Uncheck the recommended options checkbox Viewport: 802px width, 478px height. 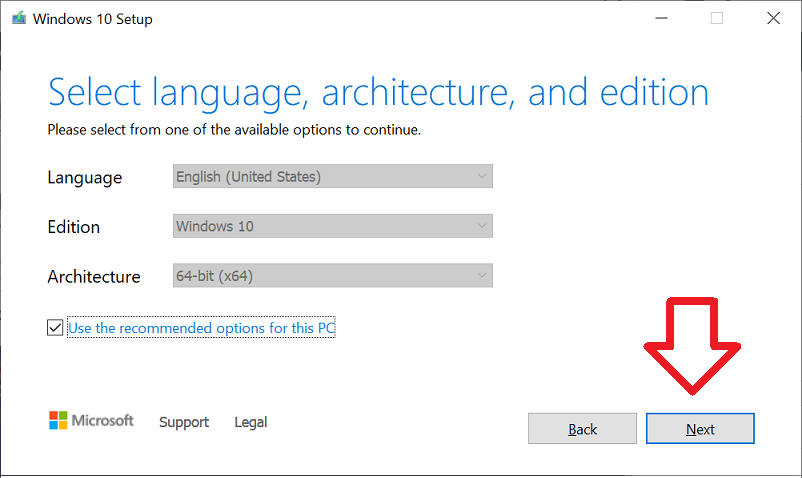[55, 328]
